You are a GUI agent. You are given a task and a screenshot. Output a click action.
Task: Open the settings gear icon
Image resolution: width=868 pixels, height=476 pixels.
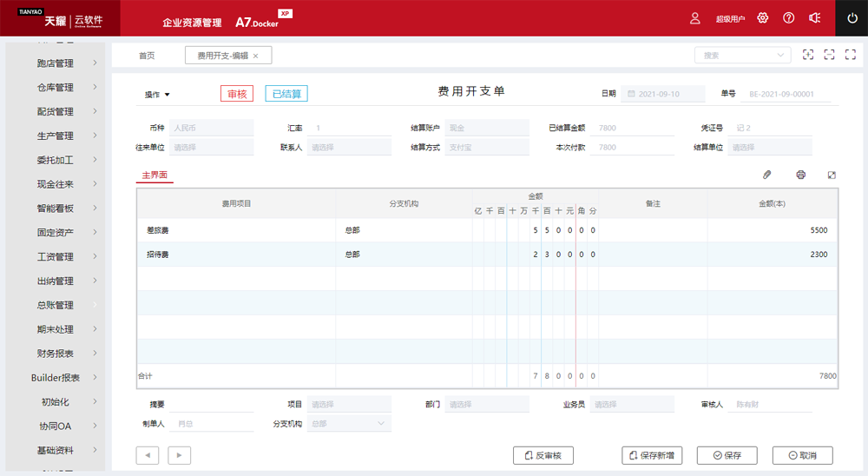[763, 18]
